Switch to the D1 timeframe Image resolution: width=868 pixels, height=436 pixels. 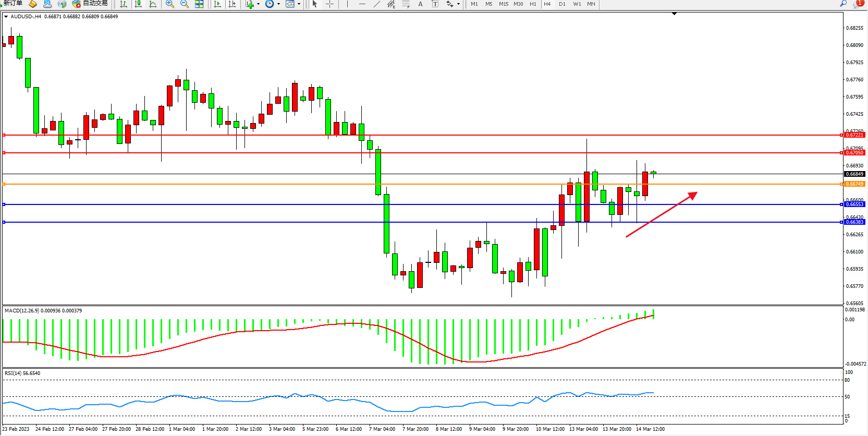pos(562,4)
